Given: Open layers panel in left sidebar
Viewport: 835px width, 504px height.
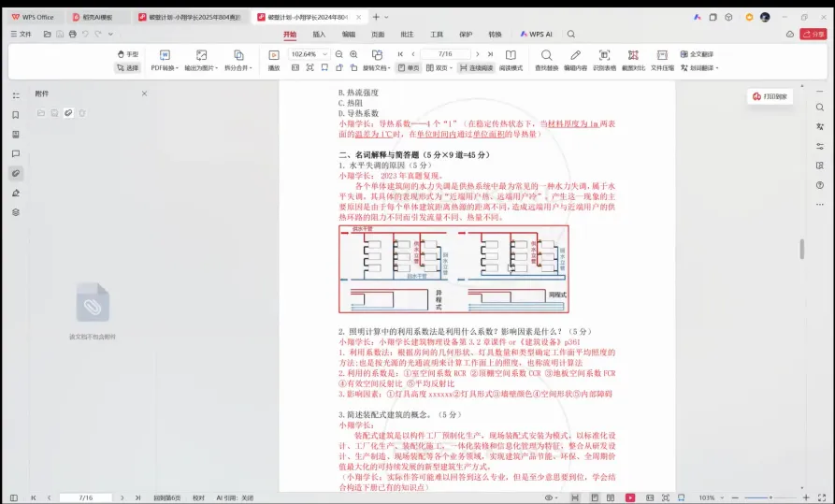Looking at the screenshot, I should pos(16,212).
